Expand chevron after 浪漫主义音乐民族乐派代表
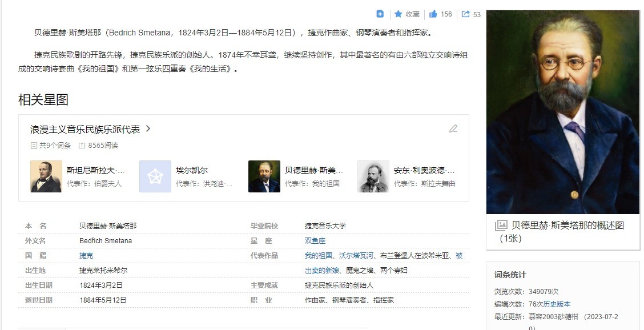The image size is (644, 330). pos(148,128)
